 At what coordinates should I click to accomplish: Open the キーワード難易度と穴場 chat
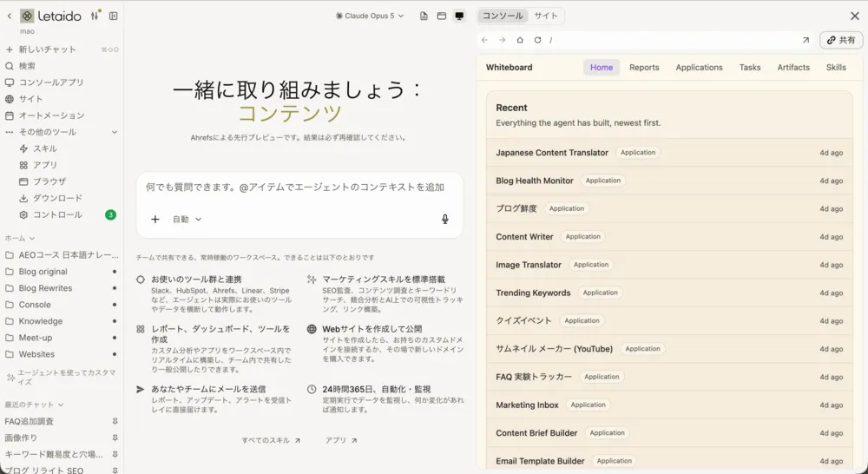click(56, 454)
